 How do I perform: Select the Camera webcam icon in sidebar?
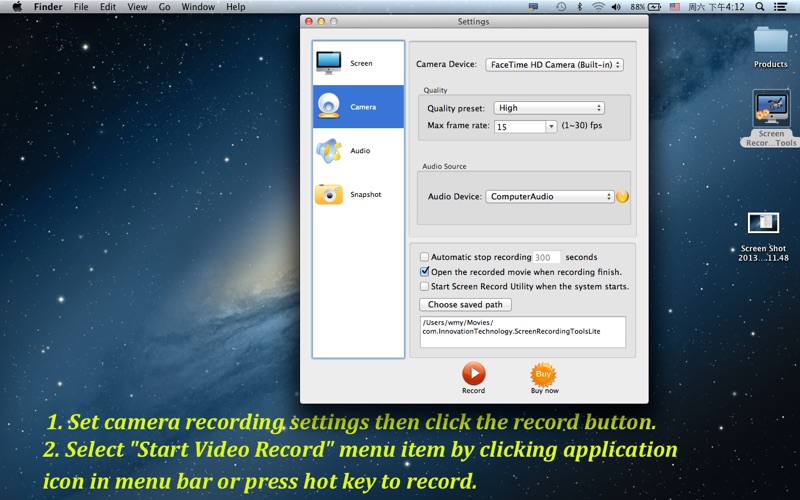point(329,106)
